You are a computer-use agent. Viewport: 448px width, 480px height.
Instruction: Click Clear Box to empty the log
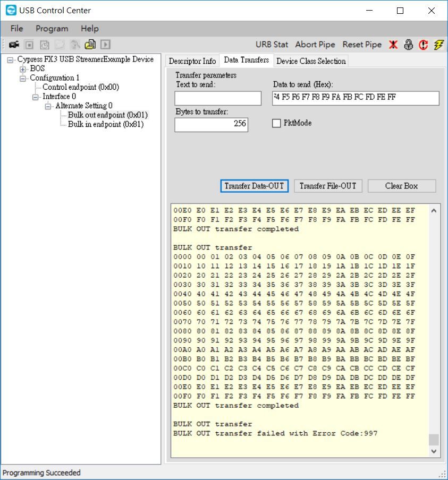tap(402, 186)
